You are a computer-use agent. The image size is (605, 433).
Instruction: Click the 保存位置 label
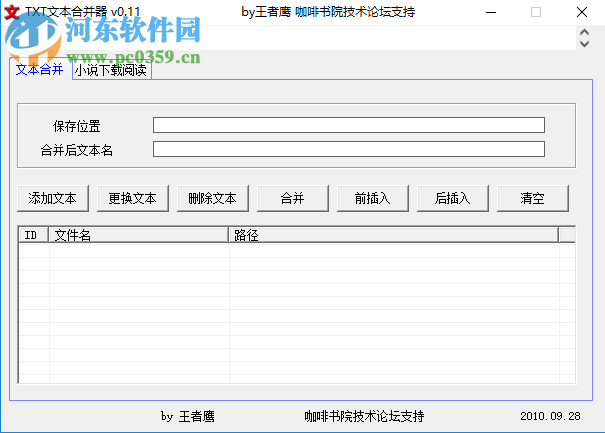(76, 126)
